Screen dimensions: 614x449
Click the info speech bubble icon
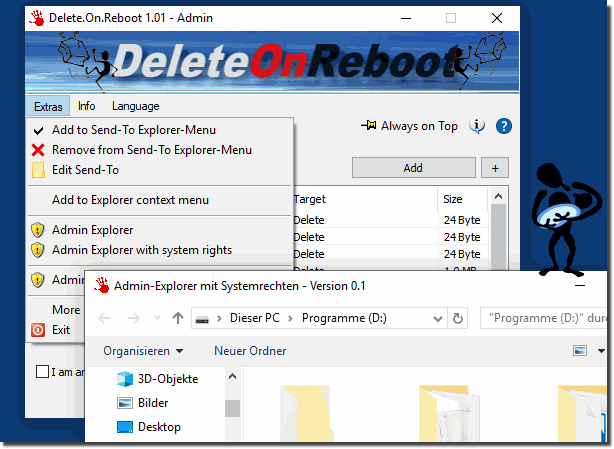[477, 126]
